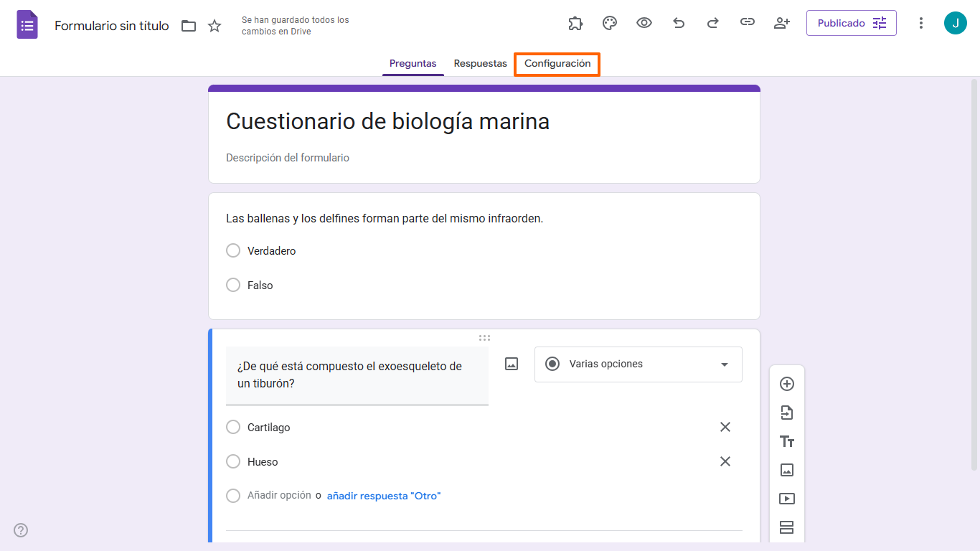Copy the responder link icon
This screenshot has height=551, width=980.
coord(747,23)
